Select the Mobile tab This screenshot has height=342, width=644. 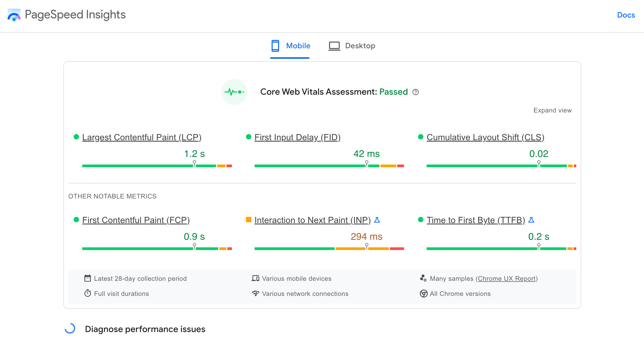[290, 46]
